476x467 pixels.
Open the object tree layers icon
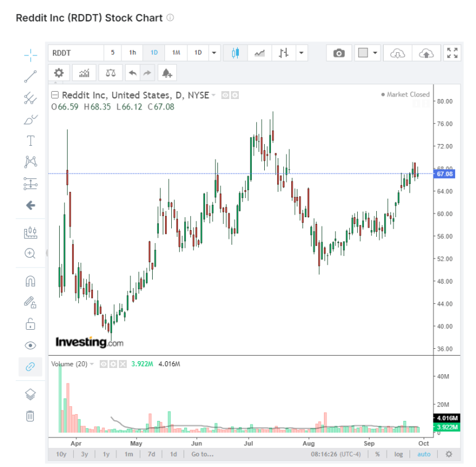tap(30, 394)
